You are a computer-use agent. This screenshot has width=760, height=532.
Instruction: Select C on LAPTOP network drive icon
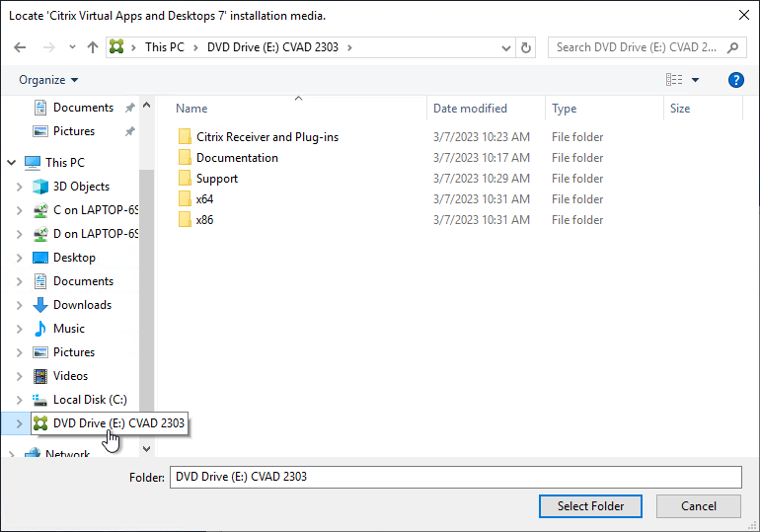[x=40, y=210]
